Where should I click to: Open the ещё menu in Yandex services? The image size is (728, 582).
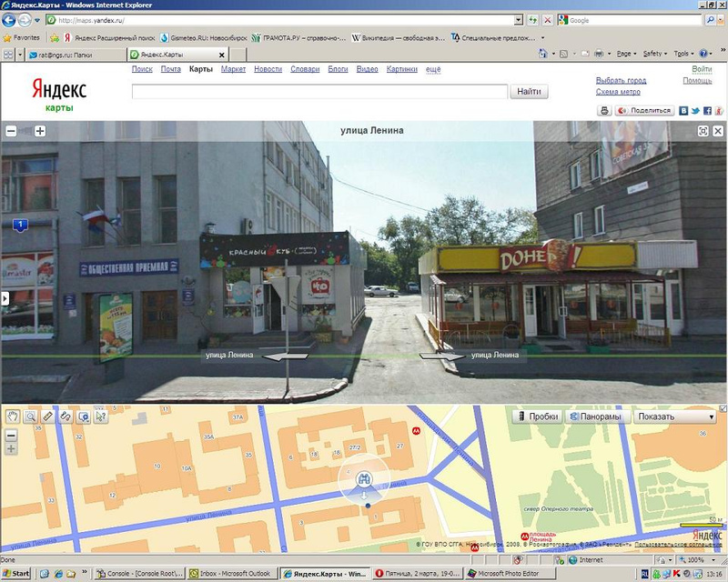433,69
